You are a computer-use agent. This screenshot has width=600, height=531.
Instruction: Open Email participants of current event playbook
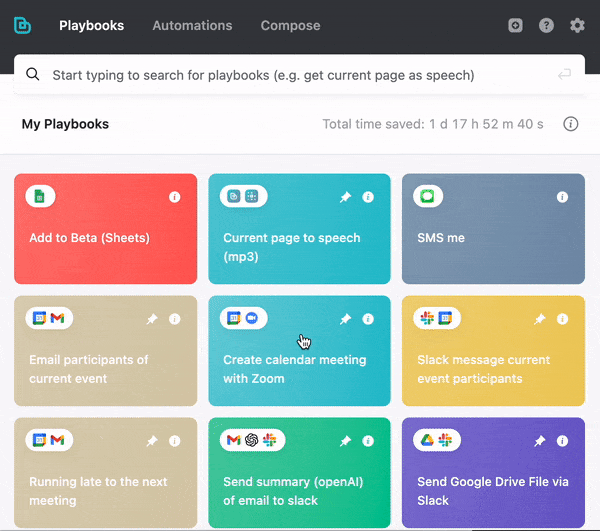[x=106, y=350]
